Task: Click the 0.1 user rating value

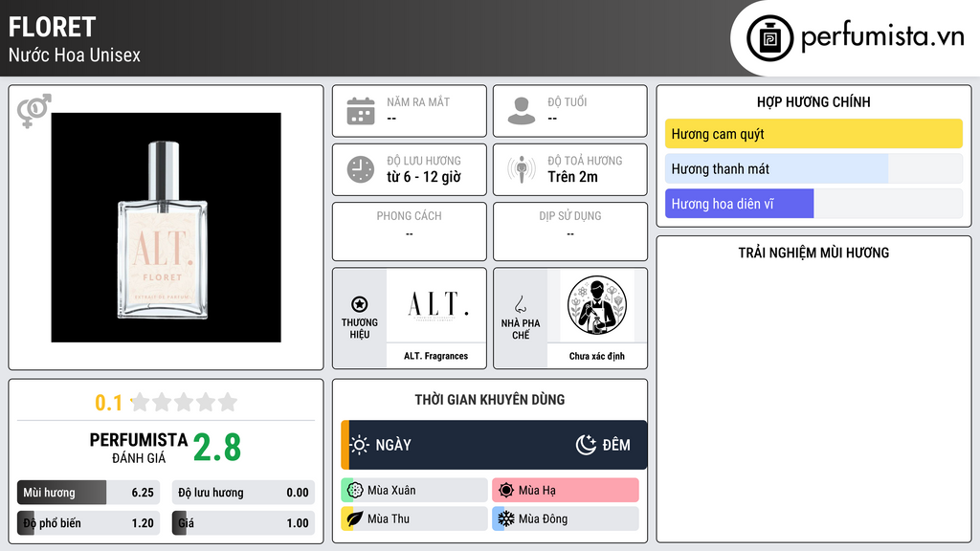Action: click(108, 403)
